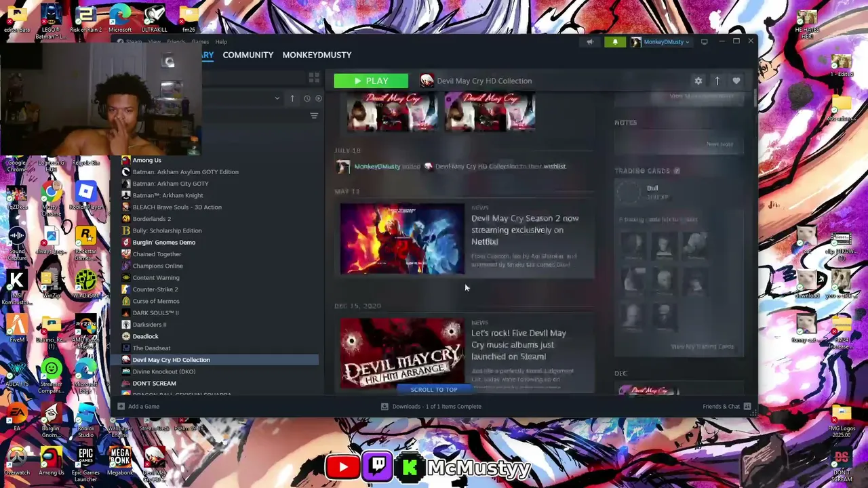The height and width of the screenshot is (488, 868).
Task: Open ULTRAKILL desktop shortcut
Action: 154,18
